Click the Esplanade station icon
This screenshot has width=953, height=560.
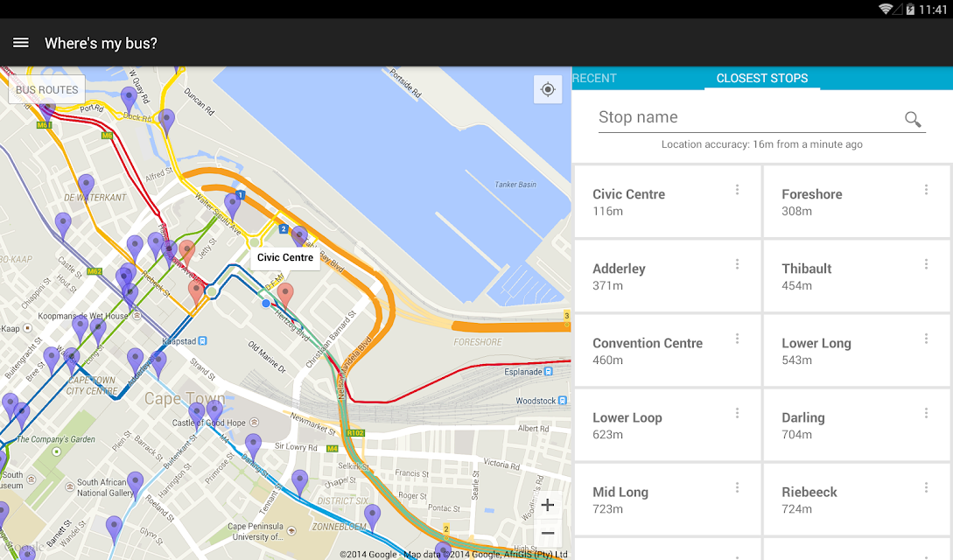pos(548,371)
